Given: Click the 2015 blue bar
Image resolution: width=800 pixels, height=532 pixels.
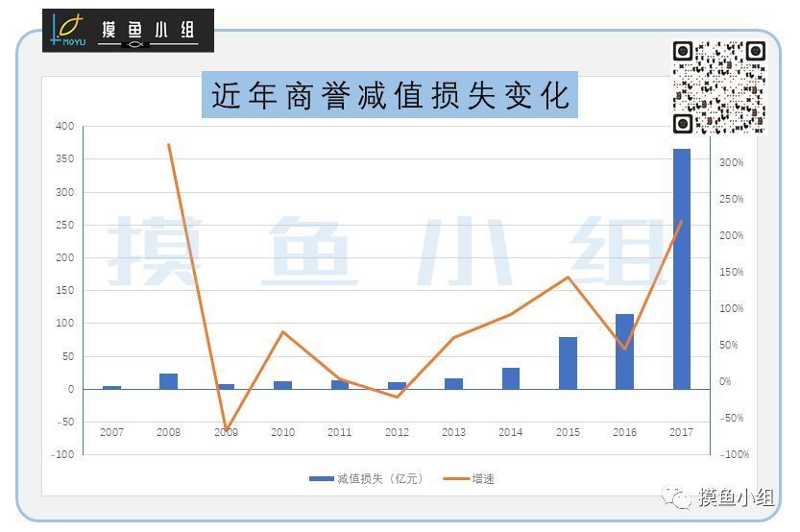Looking at the screenshot, I should click(568, 363).
